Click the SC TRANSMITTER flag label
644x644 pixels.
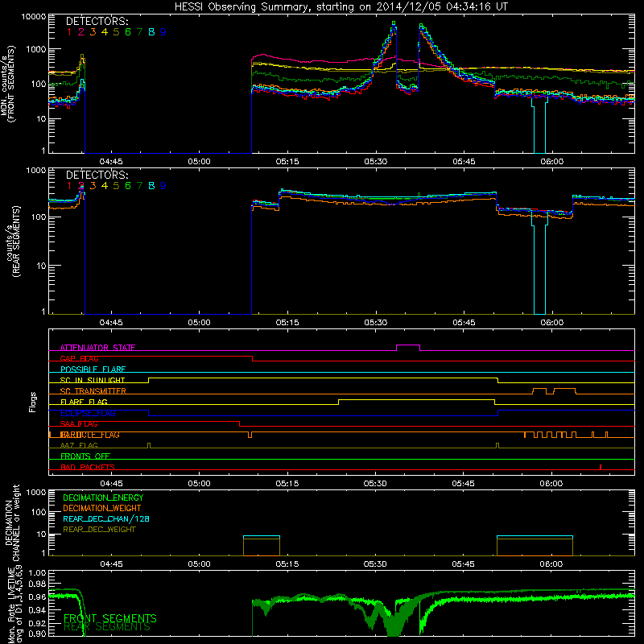[x=93, y=391]
